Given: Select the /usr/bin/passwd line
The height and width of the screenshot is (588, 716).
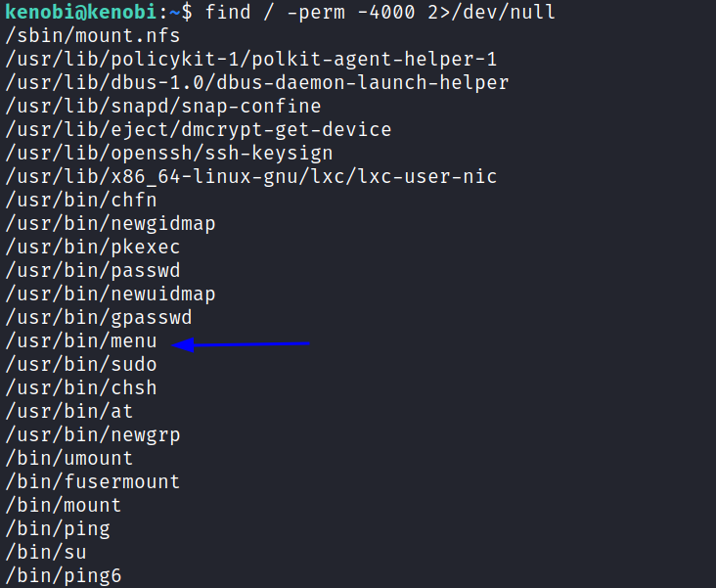Looking at the screenshot, I should (x=93, y=271).
